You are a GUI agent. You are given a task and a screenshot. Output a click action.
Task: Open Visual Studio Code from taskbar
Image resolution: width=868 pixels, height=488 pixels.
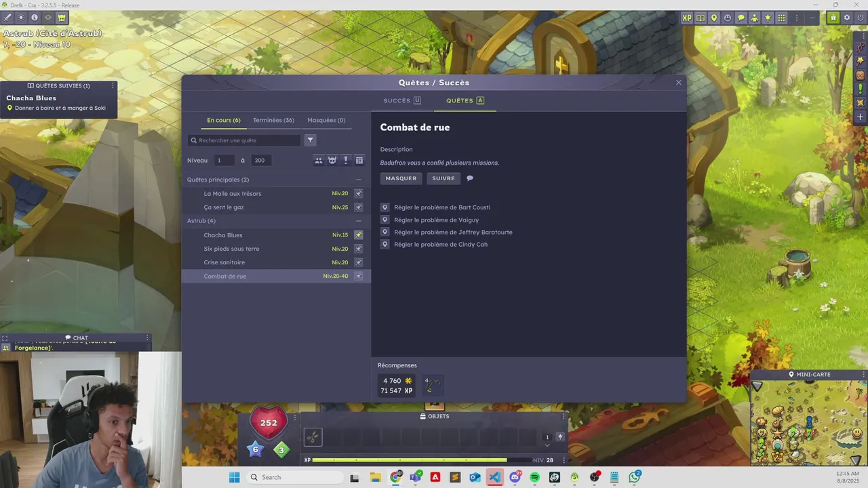(495, 477)
